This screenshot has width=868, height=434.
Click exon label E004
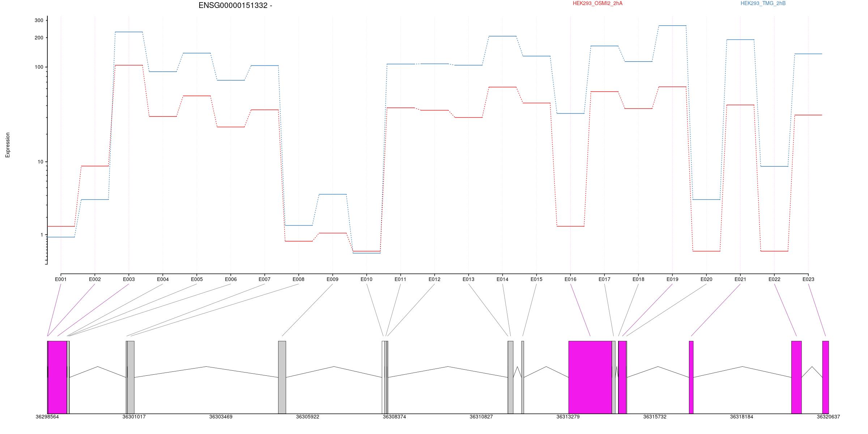(x=163, y=279)
